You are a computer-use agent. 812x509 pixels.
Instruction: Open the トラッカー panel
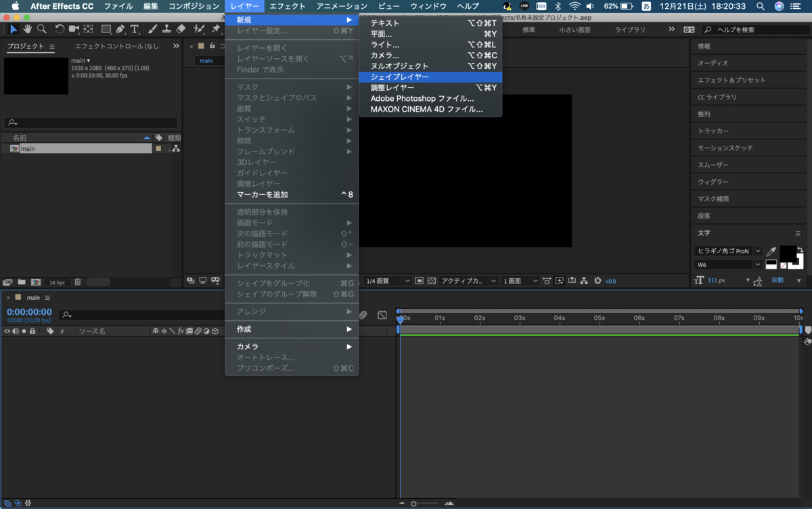coord(713,131)
